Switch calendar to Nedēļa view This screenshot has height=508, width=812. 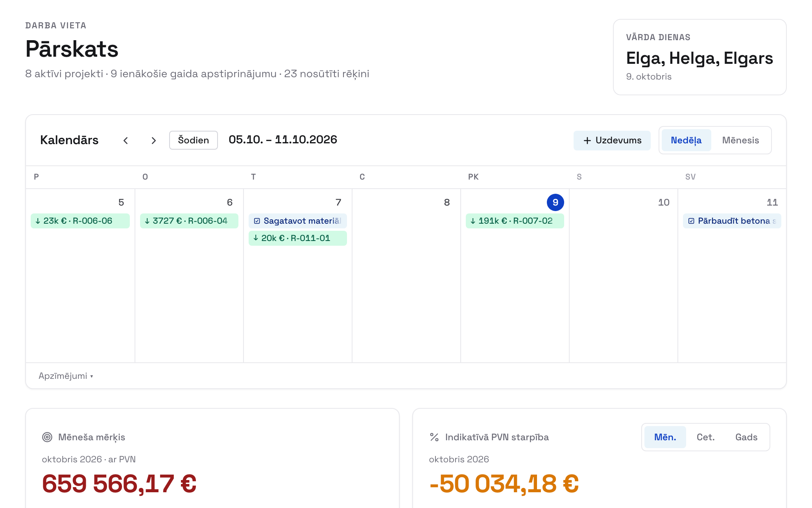click(x=686, y=140)
